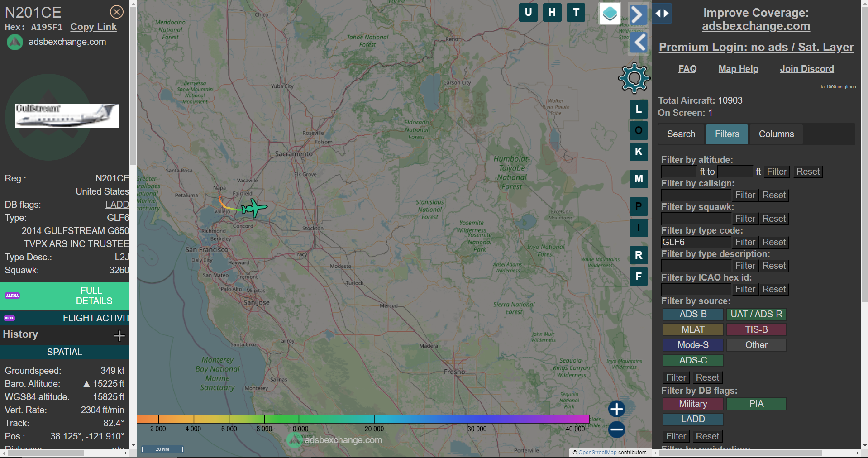Open the adsbexchange.com coverage link
The image size is (868, 458).
pyautogui.click(x=756, y=26)
